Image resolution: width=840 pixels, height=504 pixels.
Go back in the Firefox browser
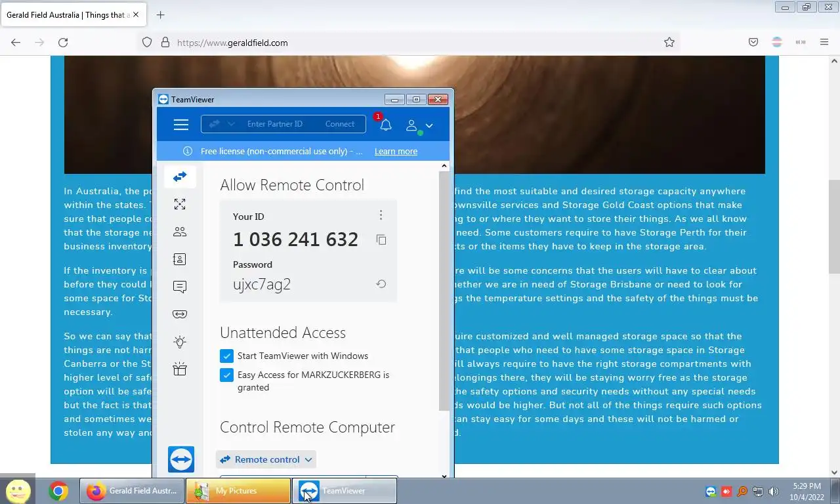[16, 42]
